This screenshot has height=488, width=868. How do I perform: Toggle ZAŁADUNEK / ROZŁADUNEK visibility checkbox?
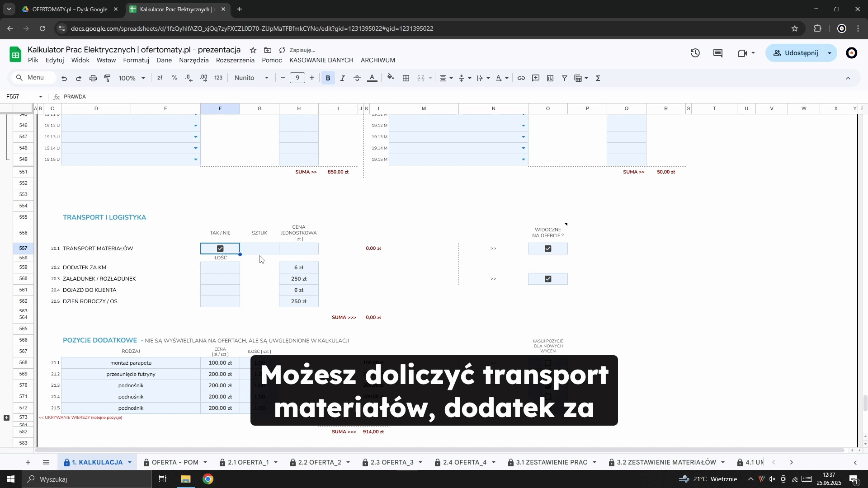[548, 279]
